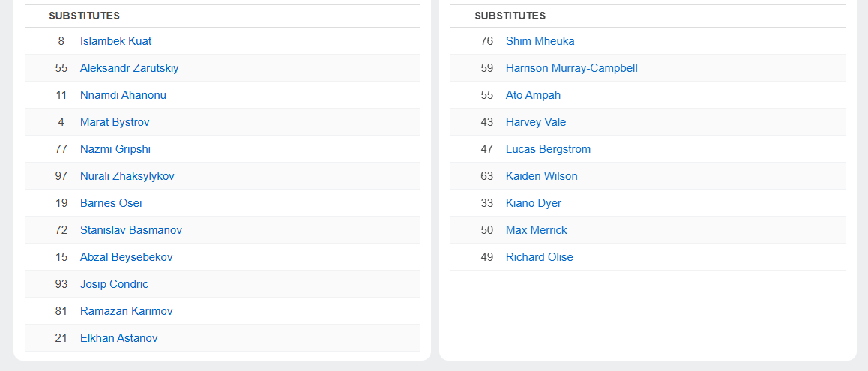Click the Aleksandr Zarutskiy link
The image size is (868, 371).
tap(129, 68)
